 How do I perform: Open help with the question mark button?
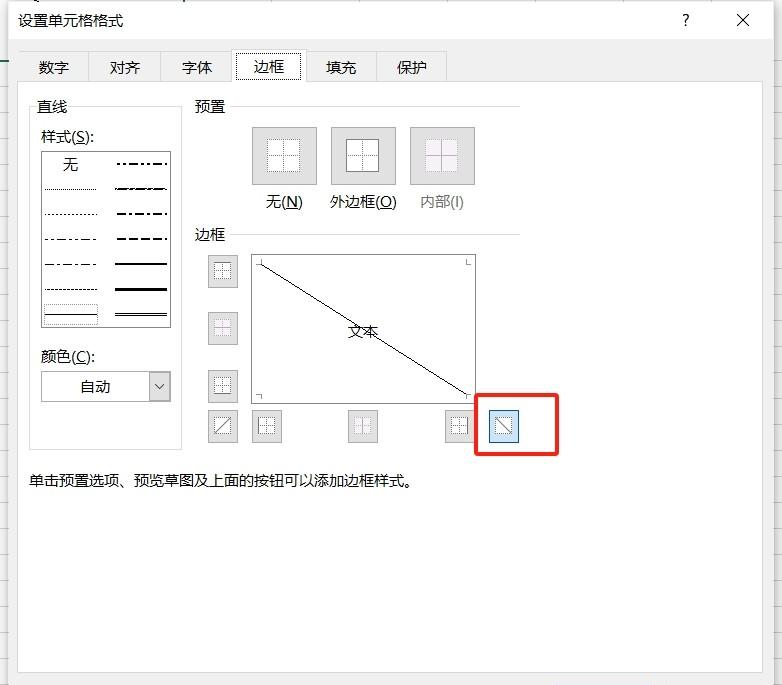pyautogui.click(x=686, y=20)
